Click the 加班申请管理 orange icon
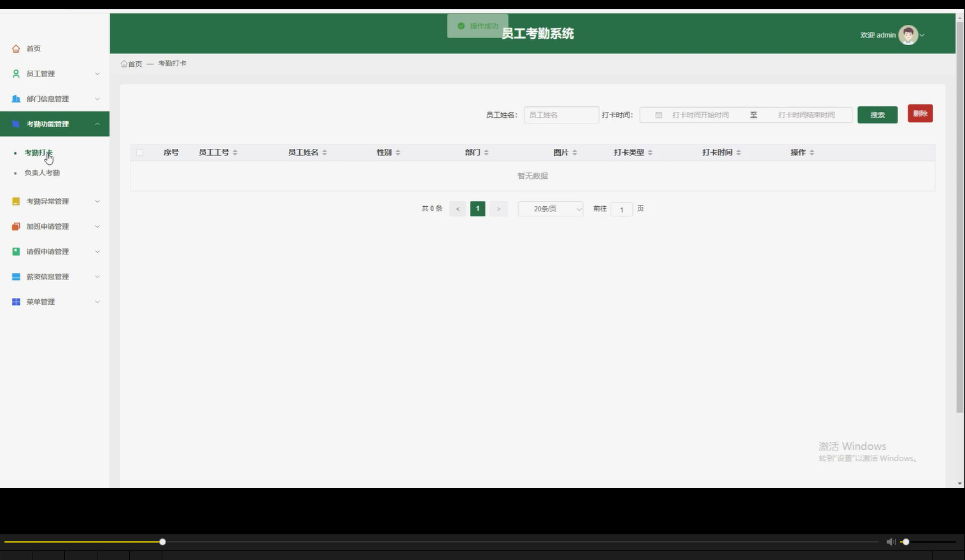Viewport: 965px width, 560px height. coord(16,227)
